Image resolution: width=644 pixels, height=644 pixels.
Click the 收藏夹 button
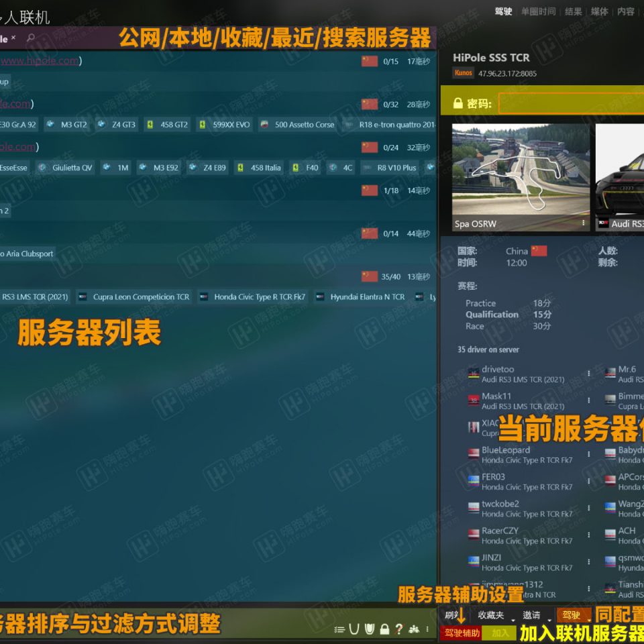[x=491, y=615]
